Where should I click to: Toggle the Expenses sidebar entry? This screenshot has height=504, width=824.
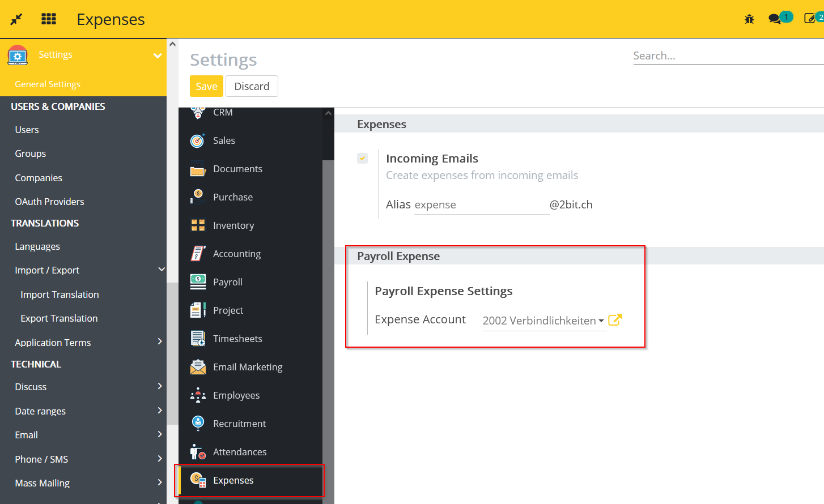pyautogui.click(x=234, y=480)
